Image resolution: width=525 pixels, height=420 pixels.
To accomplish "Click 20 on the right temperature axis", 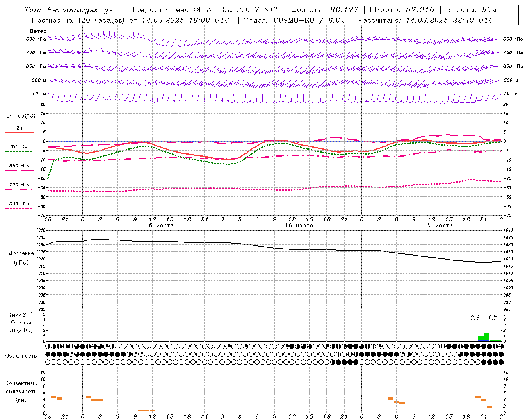I will [506, 105].
